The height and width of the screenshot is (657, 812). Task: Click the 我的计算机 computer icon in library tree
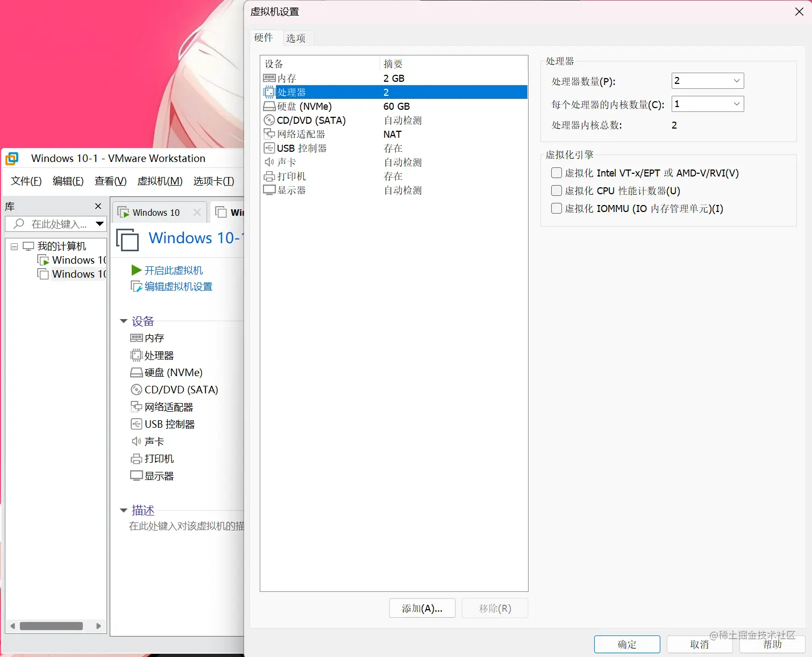[x=29, y=246]
